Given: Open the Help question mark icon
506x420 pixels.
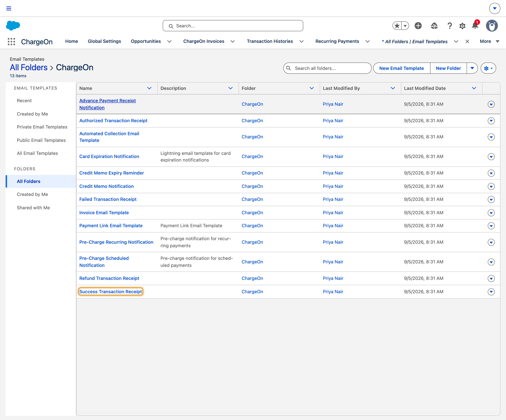Looking at the screenshot, I should click(449, 25).
